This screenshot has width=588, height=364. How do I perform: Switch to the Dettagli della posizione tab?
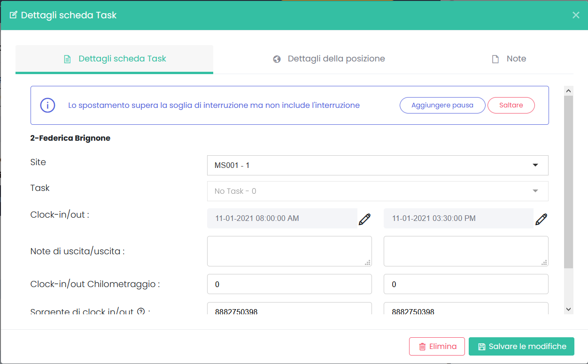pos(329,59)
